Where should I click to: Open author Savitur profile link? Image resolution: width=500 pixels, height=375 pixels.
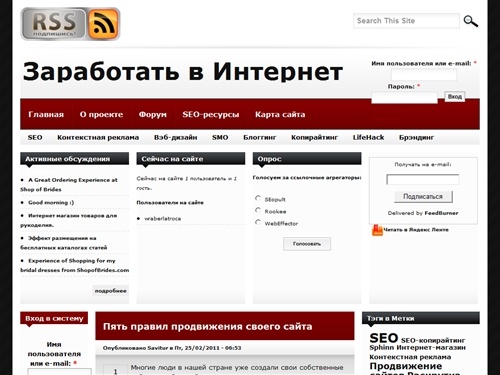[158, 348]
